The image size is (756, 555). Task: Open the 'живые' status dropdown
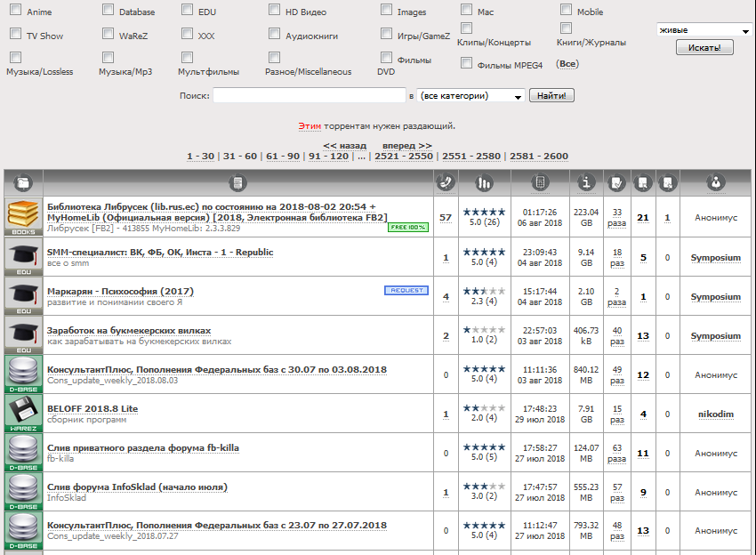pos(704,30)
